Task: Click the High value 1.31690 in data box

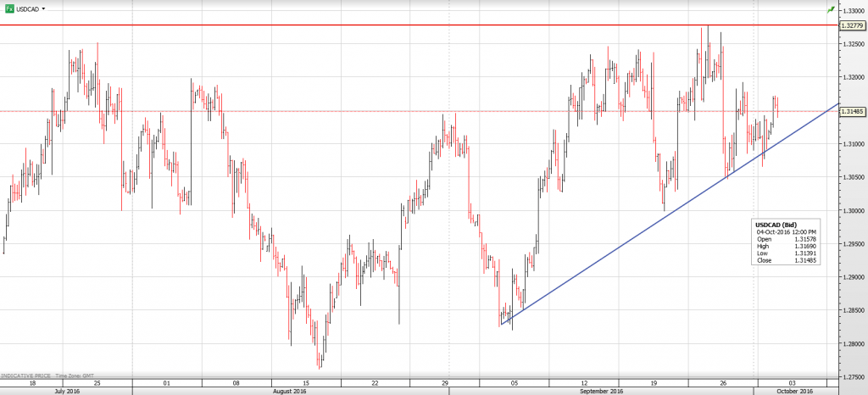Action: 804,246
